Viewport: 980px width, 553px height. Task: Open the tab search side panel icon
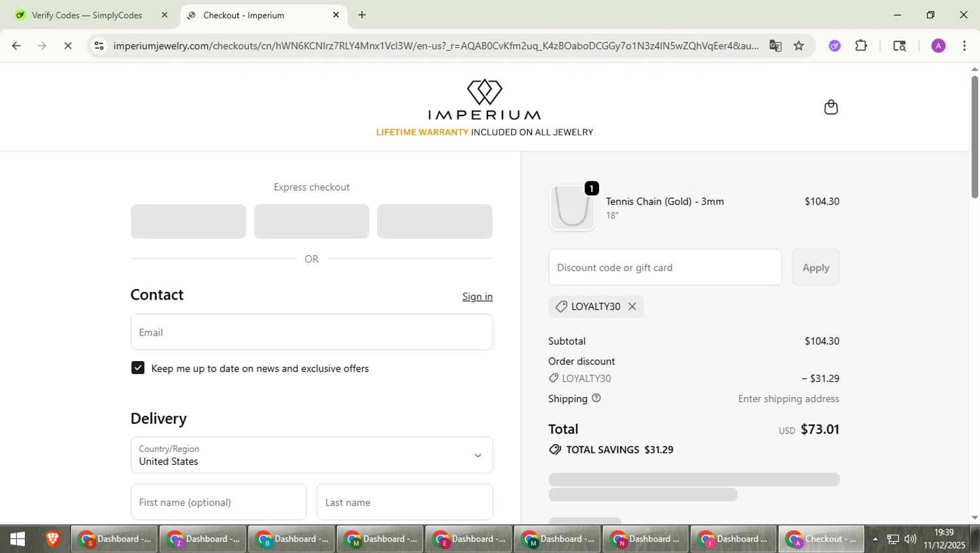click(x=899, y=46)
